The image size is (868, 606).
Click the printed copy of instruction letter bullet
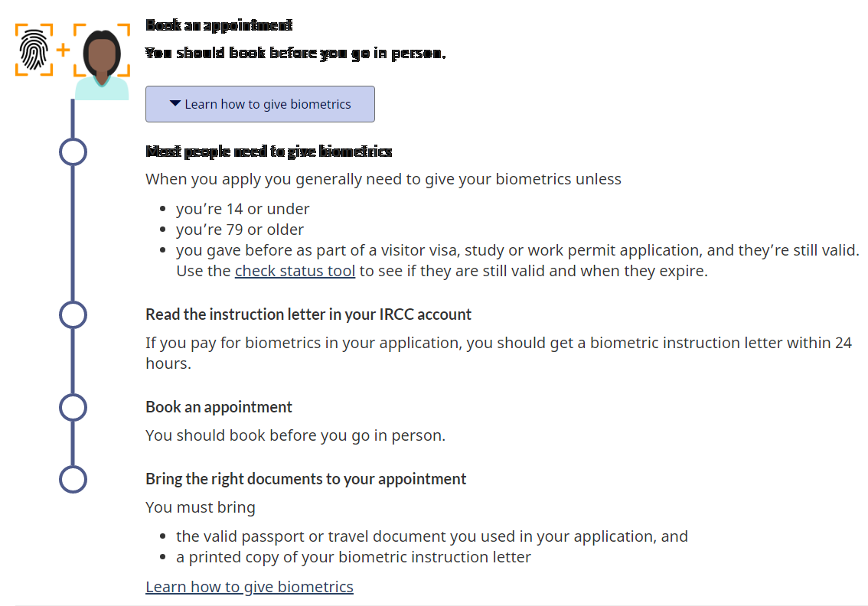click(x=353, y=557)
